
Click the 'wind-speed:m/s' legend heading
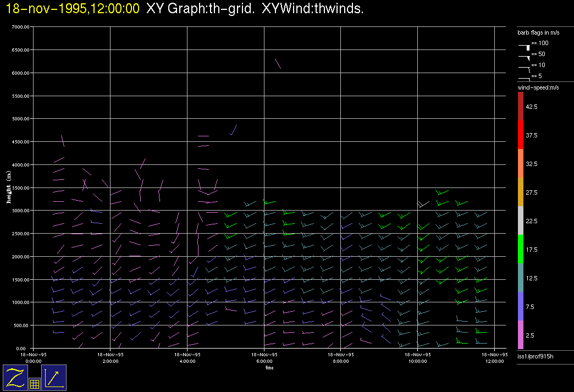click(x=538, y=87)
